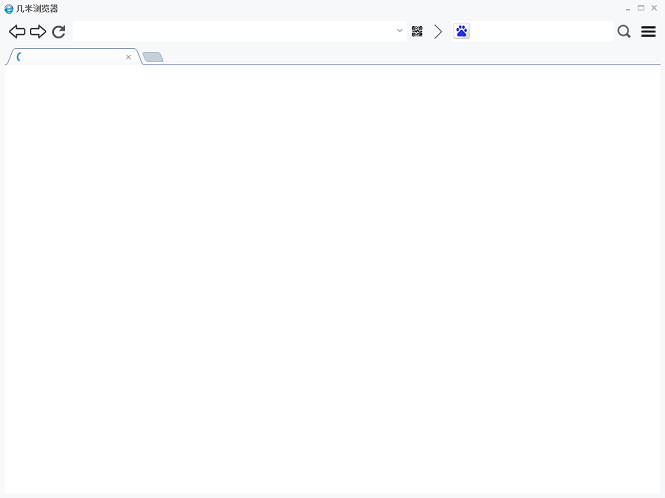Close the browser window
Viewport: 665px width, 498px height.
click(654, 8)
